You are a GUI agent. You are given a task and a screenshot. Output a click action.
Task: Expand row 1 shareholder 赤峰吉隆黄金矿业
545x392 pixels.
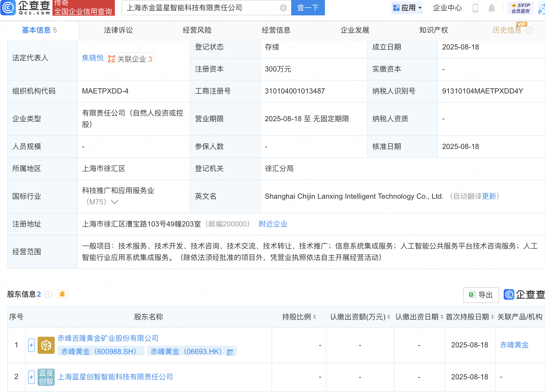click(31, 345)
